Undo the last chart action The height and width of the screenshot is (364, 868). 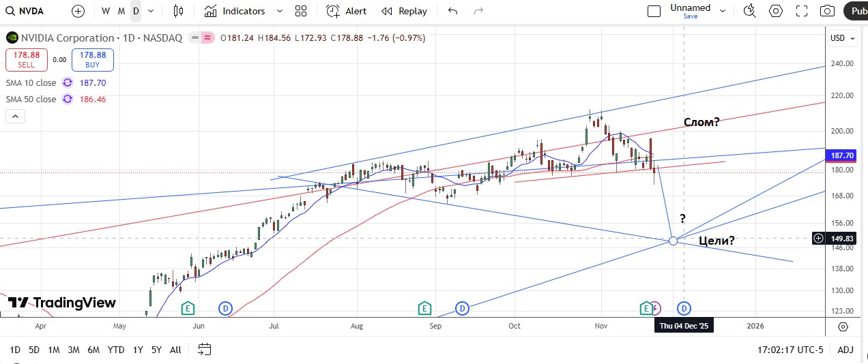(x=452, y=11)
